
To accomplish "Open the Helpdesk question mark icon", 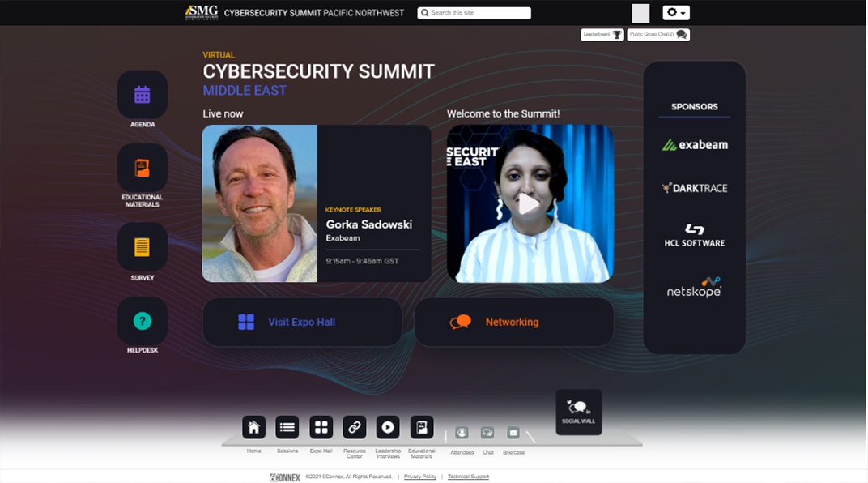I will tap(143, 321).
